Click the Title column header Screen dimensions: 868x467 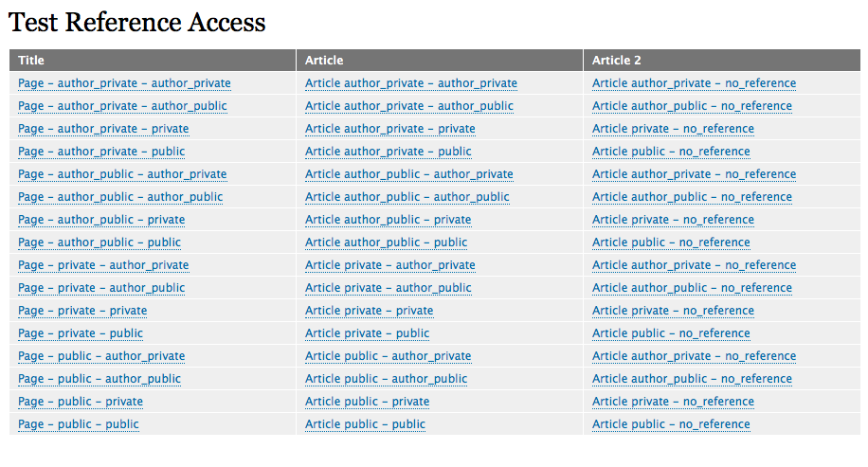point(31,61)
